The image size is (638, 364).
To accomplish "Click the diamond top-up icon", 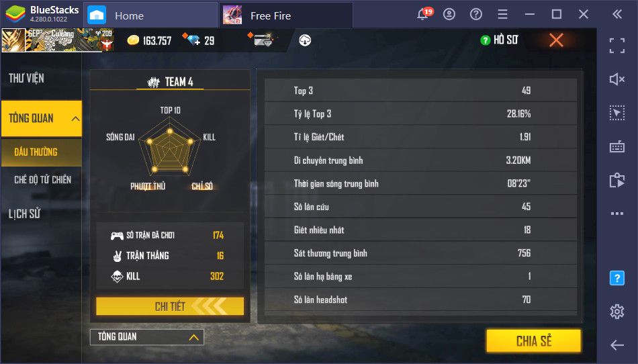I will pos(191,40).
